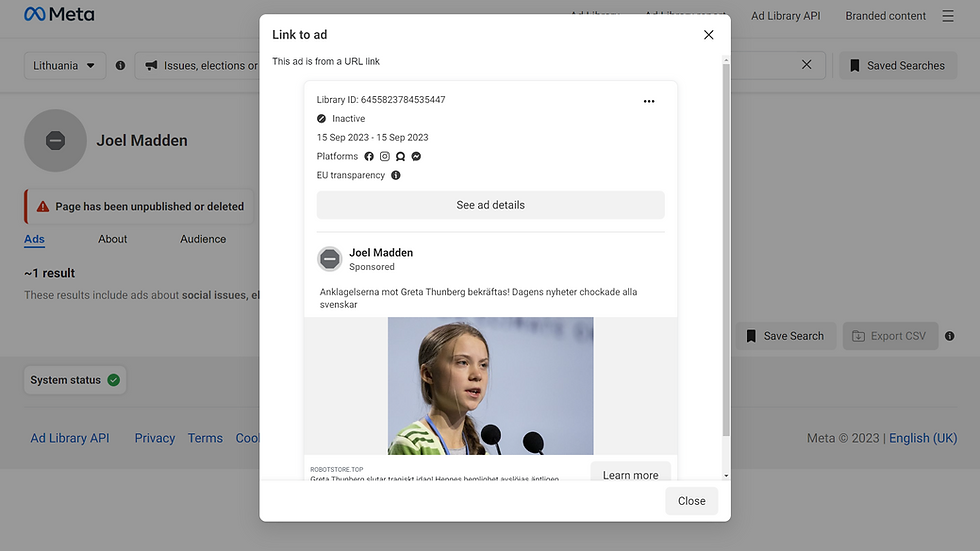Click the Greta Thunberg ad image
This screenshot has width=980, height=551.
491,386
